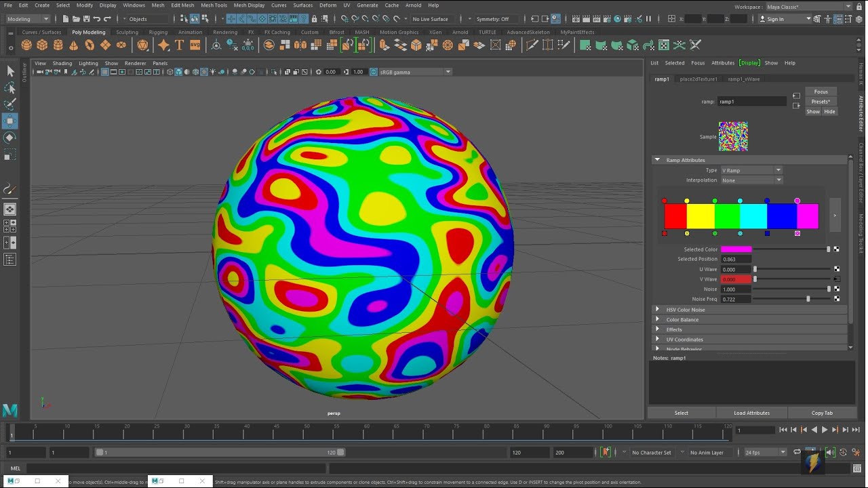Select the Paint Selection tool in toolbox

(x=10, y=104)
